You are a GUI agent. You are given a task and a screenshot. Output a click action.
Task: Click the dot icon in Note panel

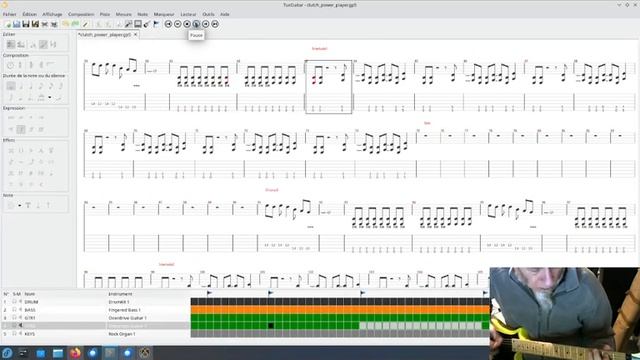tap(19, 205)
